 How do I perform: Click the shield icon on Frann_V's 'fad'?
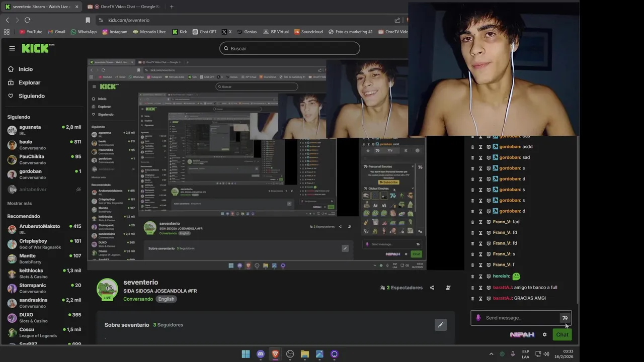pyautogui.click(x=489, y=222)
